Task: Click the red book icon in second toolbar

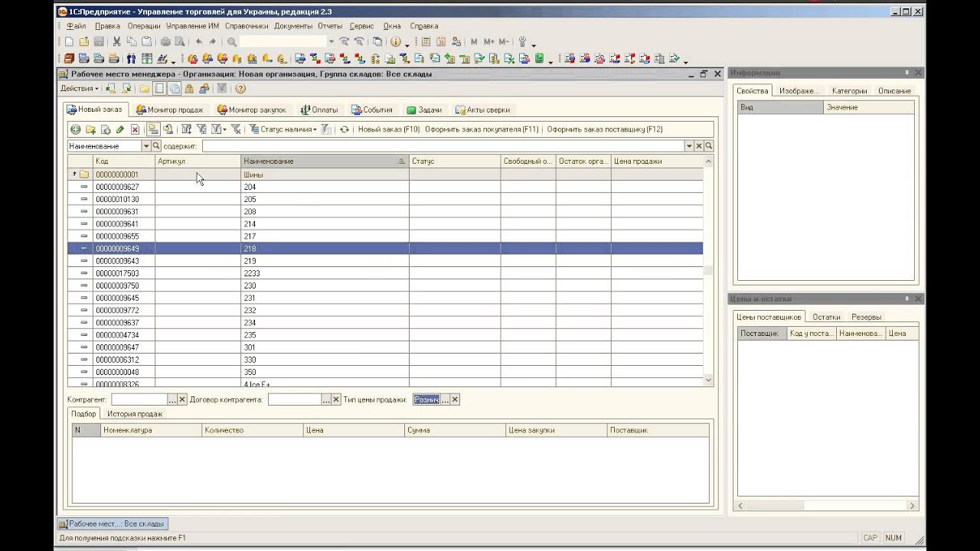Action: (x=69, y=59)
